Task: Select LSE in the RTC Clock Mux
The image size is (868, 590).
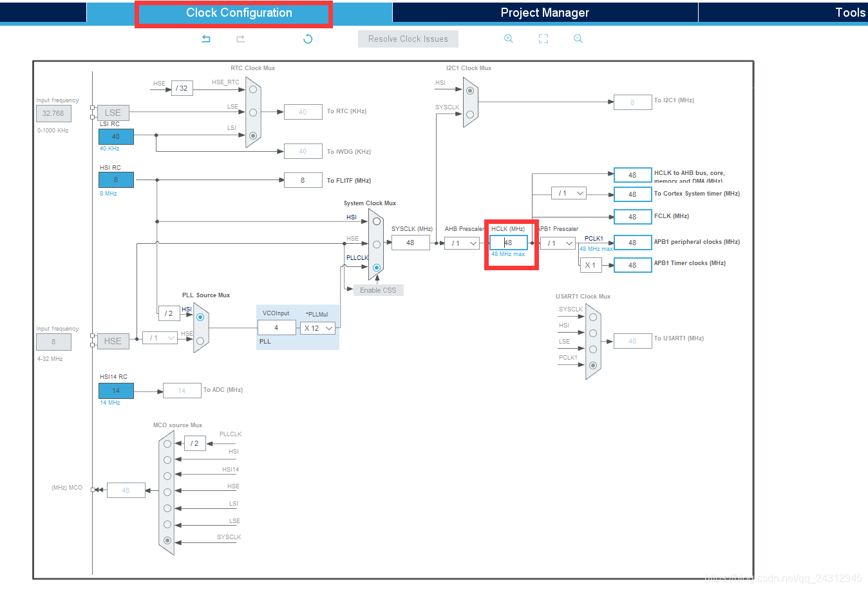Action: pyautogui.click(x=253, y=112)
